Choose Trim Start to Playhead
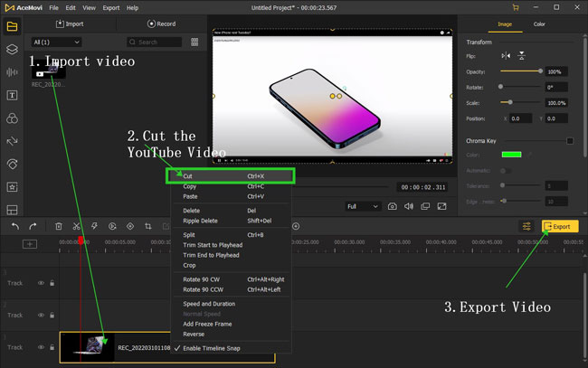The width and height of the screenshot is (588, 368). (x=231, y=245)
